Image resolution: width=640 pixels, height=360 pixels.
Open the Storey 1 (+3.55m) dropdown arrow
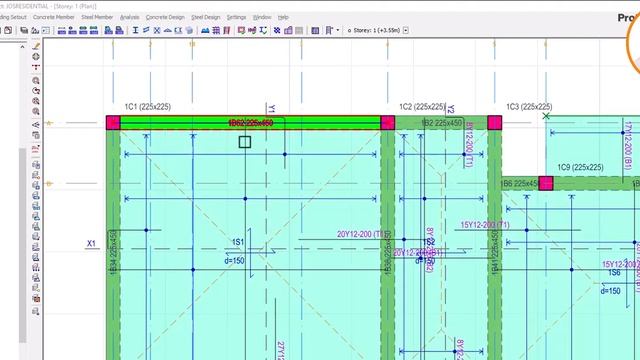[x=406, y=30]
